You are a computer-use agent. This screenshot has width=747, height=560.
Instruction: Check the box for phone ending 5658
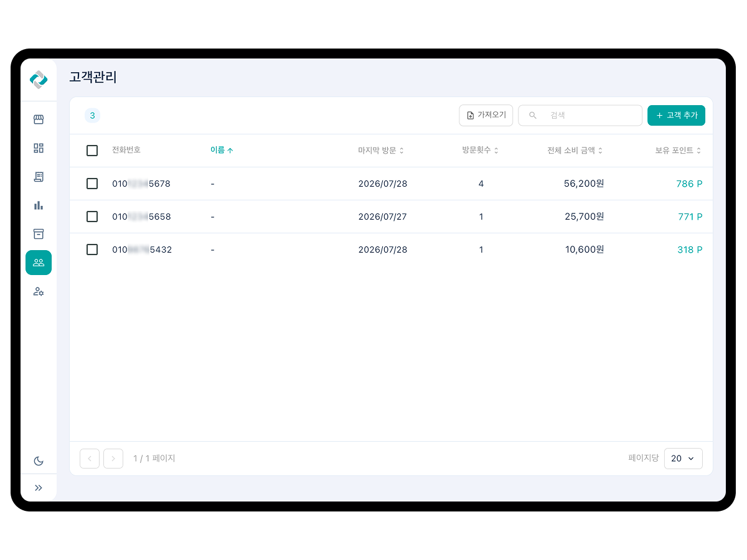(92, 217)
